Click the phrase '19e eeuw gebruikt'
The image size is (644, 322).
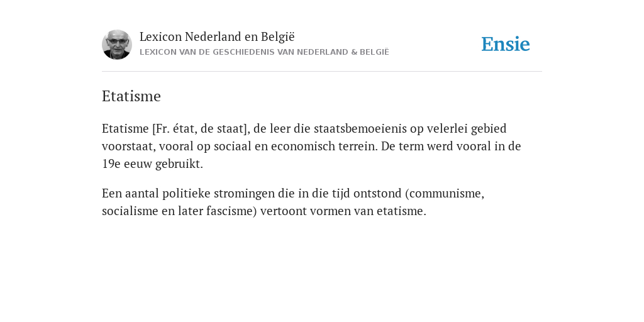152,164
